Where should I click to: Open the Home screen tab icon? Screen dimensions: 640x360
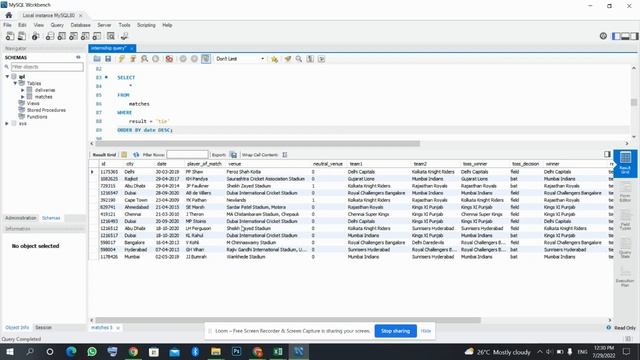click(x=9, y=15)
